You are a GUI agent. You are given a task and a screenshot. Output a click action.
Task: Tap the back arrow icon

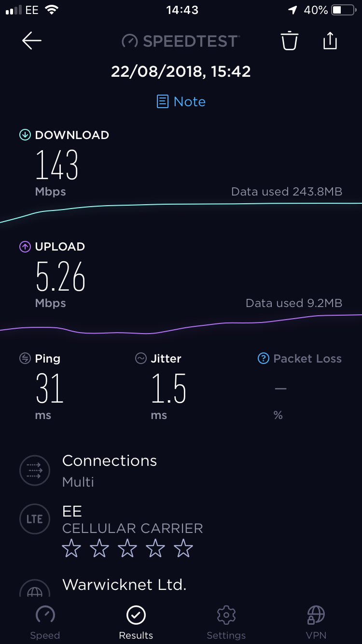[x=32, y=41]
